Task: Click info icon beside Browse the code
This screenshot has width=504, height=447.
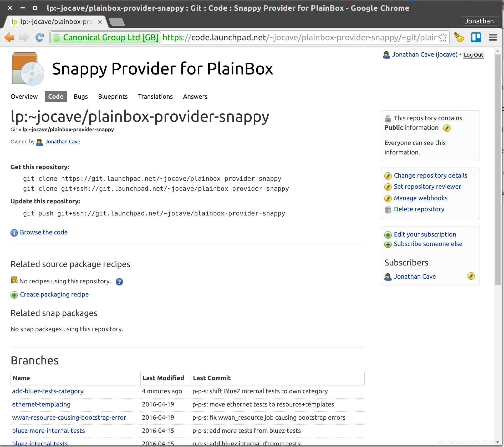Action: (14, 233)
